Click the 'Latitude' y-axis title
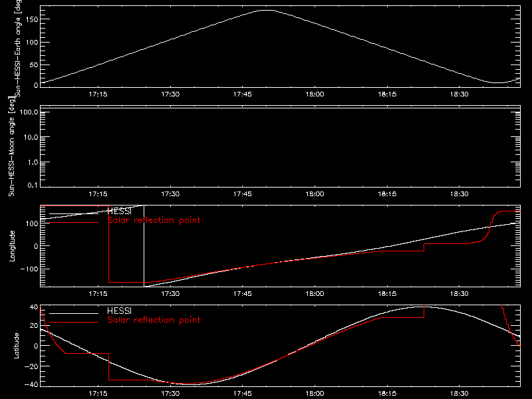The width and height of the screenshot is (532, 399). click(x=16, y=346)
